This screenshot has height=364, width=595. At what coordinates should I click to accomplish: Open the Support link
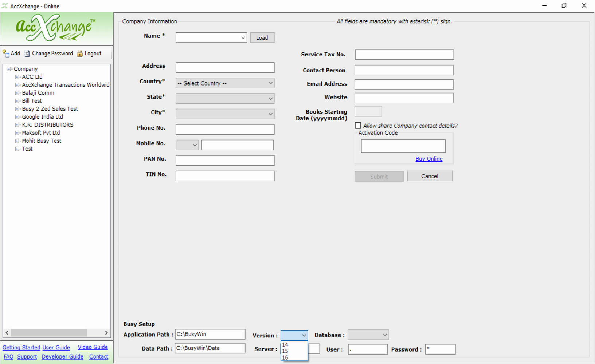point(27,357)
